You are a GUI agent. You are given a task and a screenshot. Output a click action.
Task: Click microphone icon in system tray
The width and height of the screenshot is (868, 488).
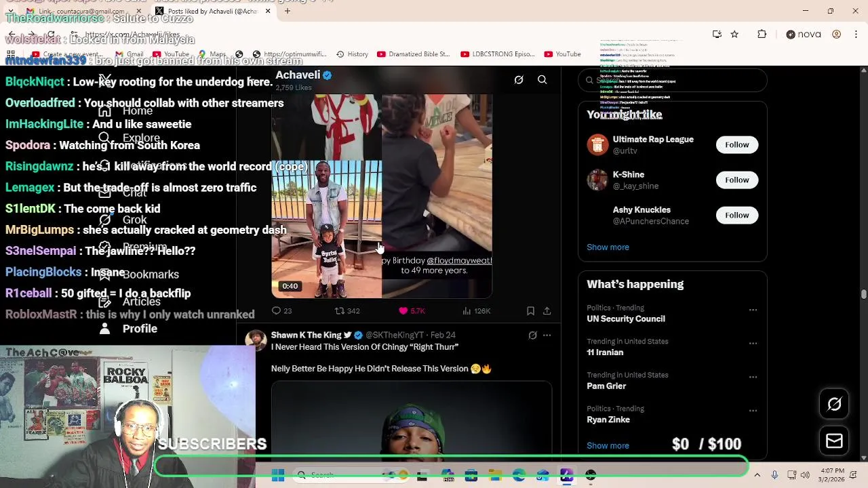click(x=774, y=476)
